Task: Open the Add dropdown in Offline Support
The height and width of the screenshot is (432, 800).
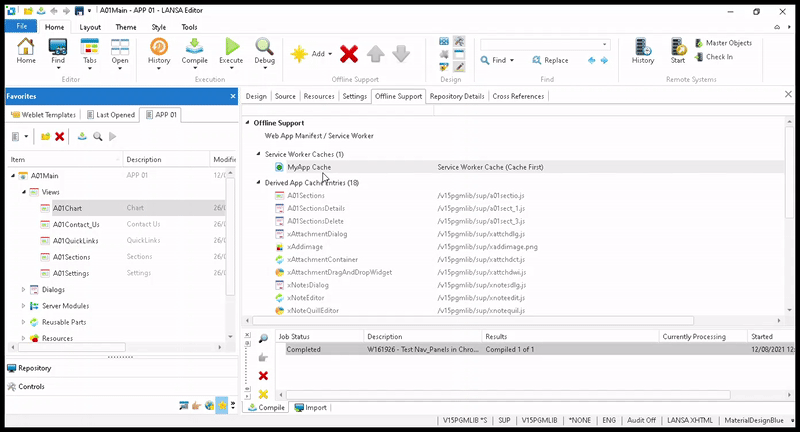Action: pos(331,54)
